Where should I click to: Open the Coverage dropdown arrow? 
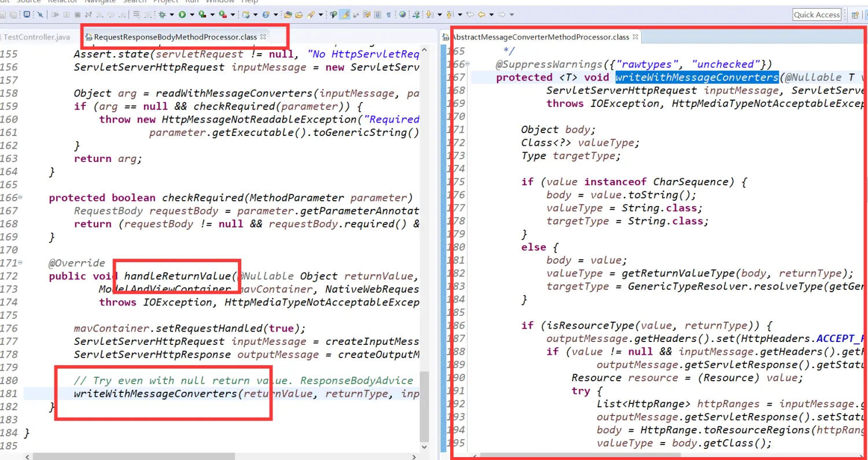click(x=212, y=14)
